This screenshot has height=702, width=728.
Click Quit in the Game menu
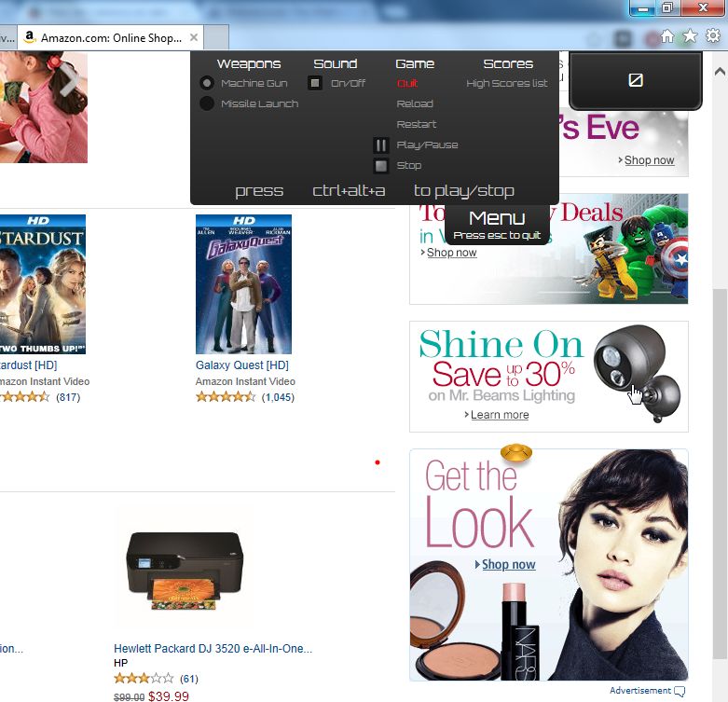tap(407, 83)
